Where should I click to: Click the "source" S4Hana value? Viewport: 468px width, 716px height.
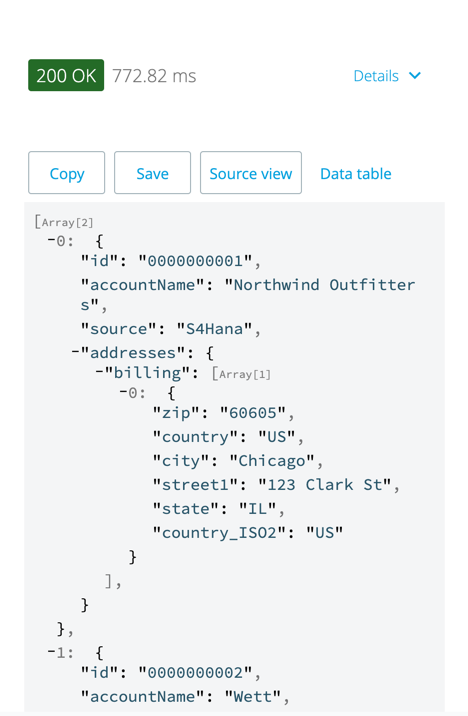click(215, 329)
